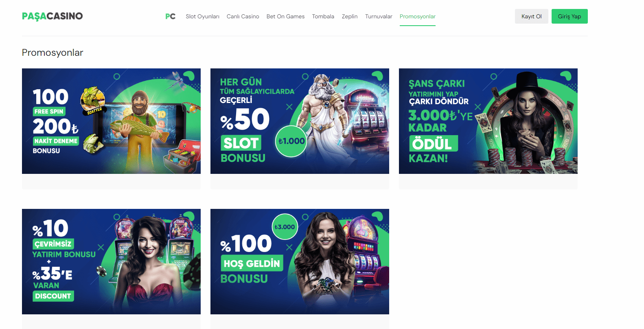The height and width of the screenshot is (329, 644).
Task: Open the 100 Free Spin promotion banner
Action: (111, 121)
